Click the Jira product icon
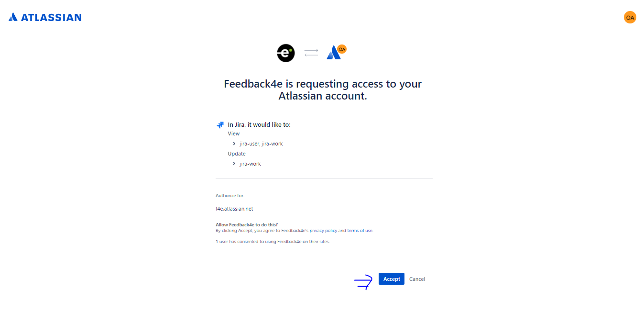This screenshot has height=312, width=644. [x=220, y=125]
